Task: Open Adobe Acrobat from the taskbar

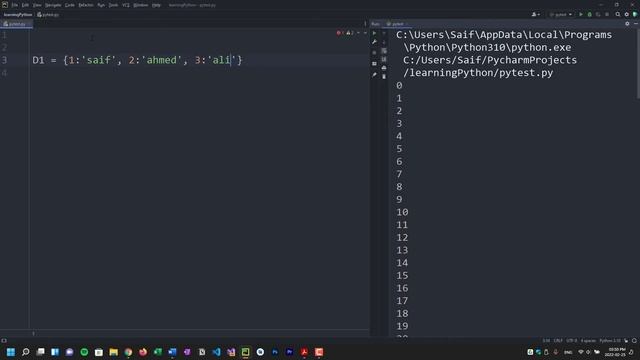Action: point(304,352)
